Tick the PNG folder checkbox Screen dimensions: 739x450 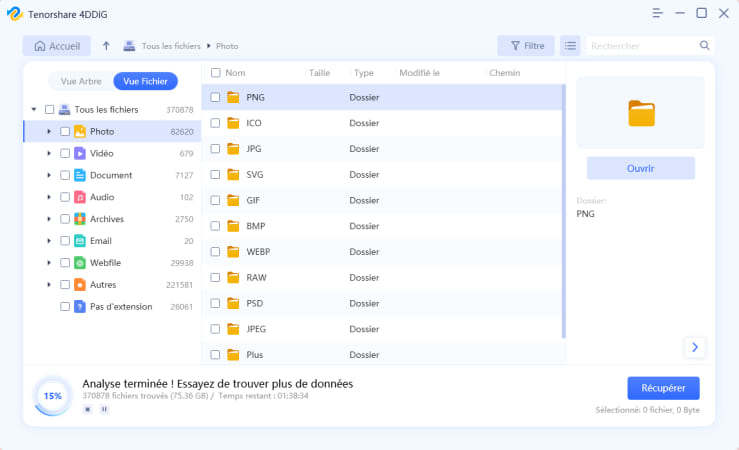(215, 98)
